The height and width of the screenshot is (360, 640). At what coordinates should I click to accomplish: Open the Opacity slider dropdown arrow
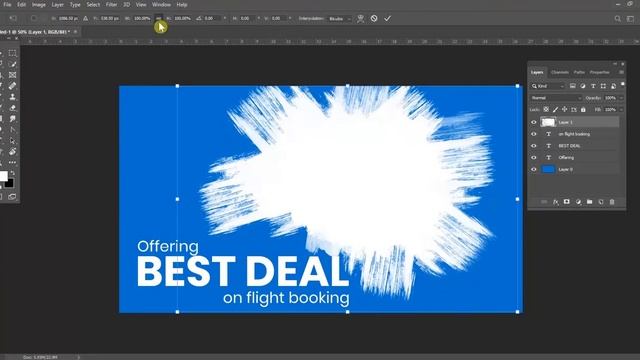[x=621, y=98]
